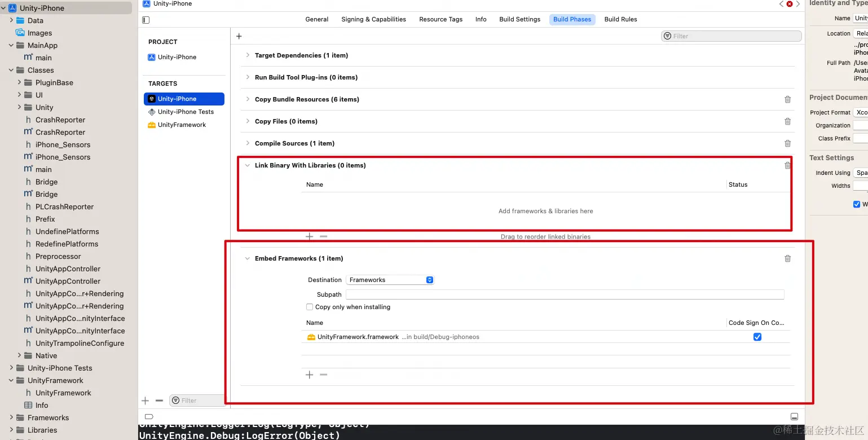Click the Subpath input field
Viewport: 868px width, 440px height.
pos(565,294)
